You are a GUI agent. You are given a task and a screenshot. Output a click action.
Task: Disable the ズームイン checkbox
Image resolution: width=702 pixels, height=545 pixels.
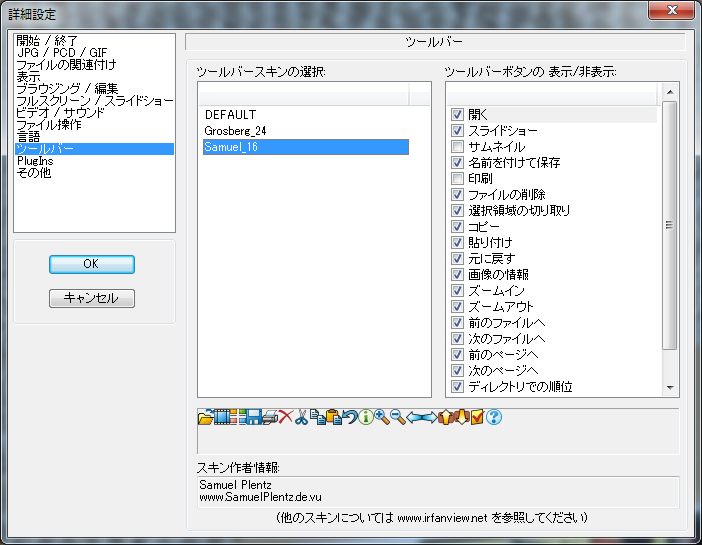click(457, 291)
